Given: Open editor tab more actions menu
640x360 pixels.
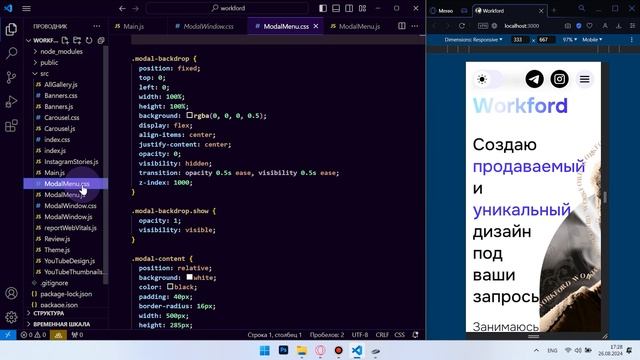Looking at the screenshot, I should click(x=415, y=26).
